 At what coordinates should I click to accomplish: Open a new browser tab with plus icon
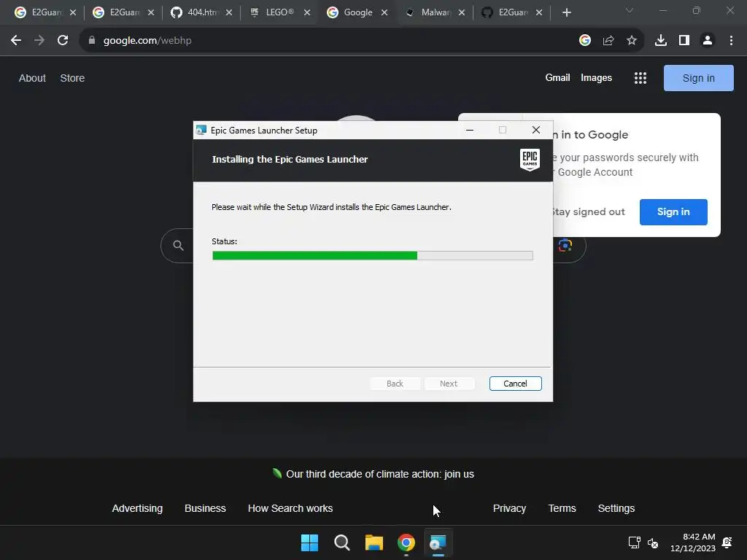tap(566, 12)
